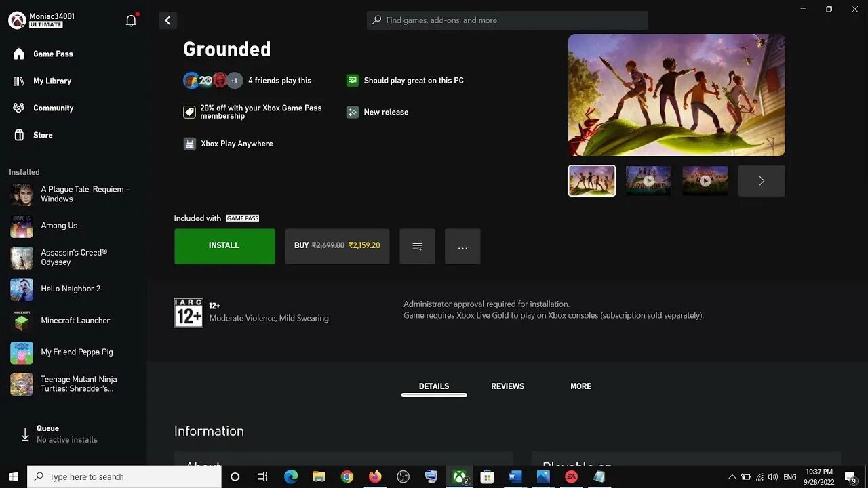Viewport: 868px width, 488px height.
Task: Install Grounded
Action: tap(224, 245)
